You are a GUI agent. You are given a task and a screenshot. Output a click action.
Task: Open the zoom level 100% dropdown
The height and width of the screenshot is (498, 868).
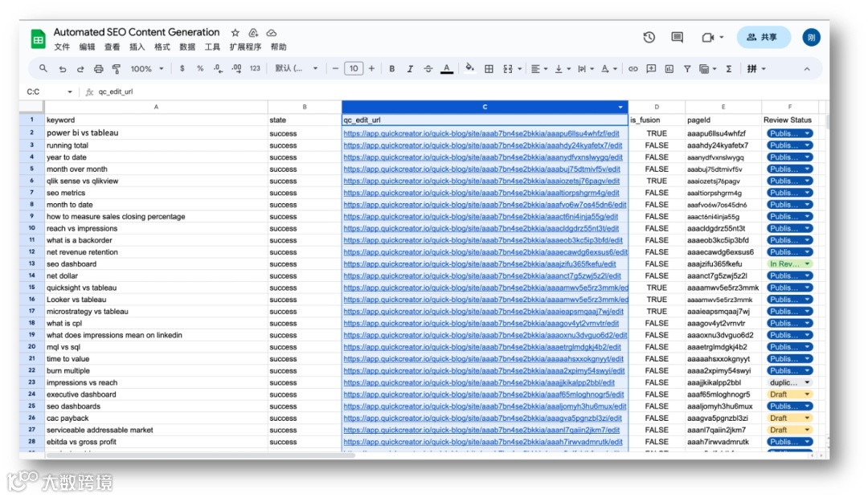pyautogui.click(x=147, y=68)
